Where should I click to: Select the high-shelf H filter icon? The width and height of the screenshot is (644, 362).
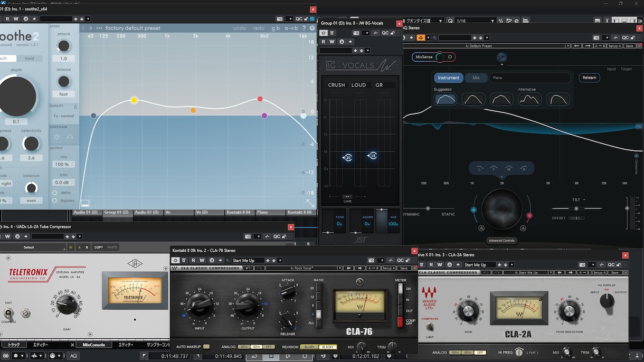(x=509, y=168)
